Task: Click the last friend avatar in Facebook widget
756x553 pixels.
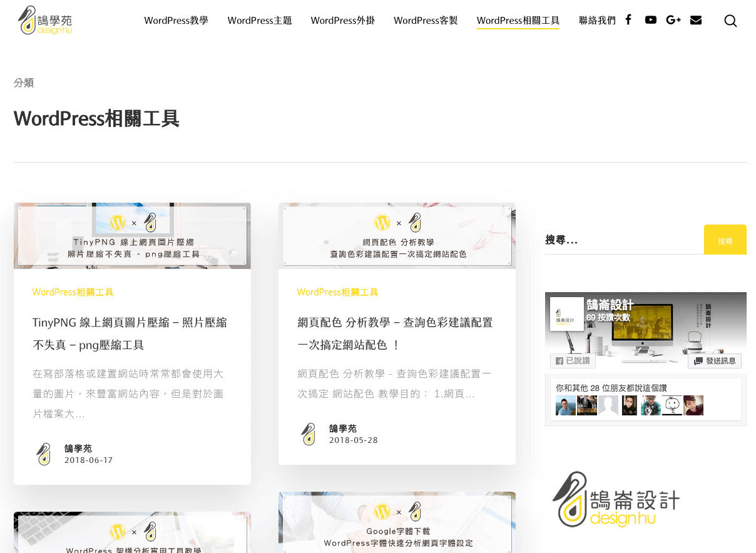Action: pos(693,405)
